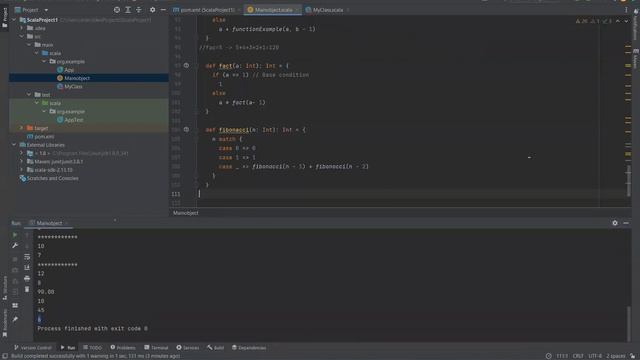Collapse the main folder

(29, 45)
